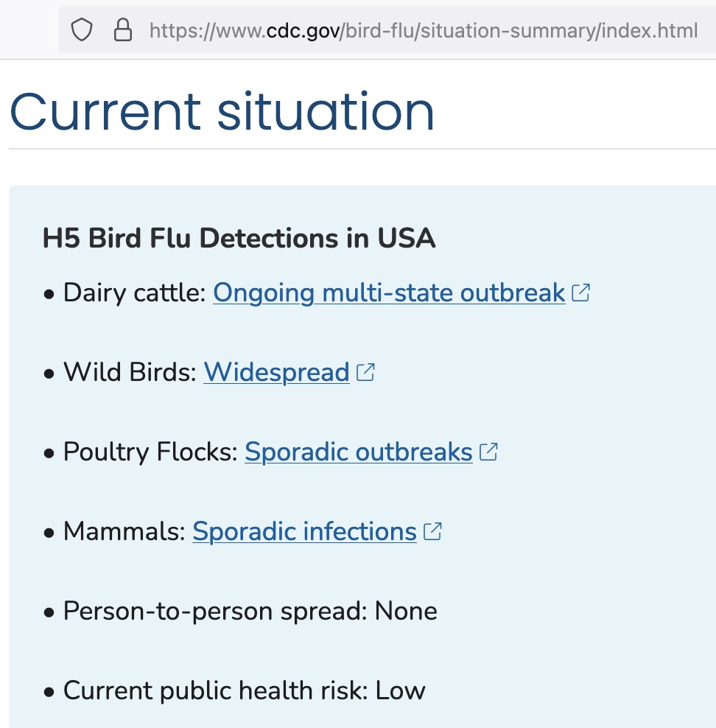This screenshot has width=716, height=728.
Task: Click the "cdc.gov" domain in the URL
Action: 302,31
